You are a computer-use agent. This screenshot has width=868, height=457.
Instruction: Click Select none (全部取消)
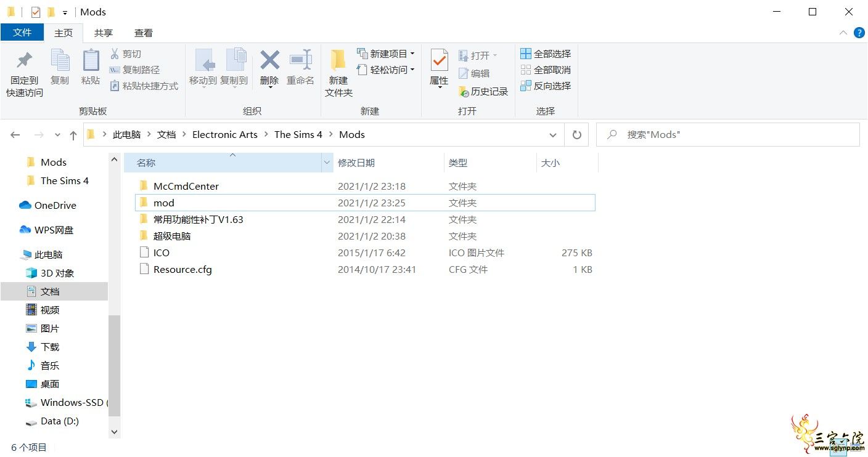pos(546,70)
